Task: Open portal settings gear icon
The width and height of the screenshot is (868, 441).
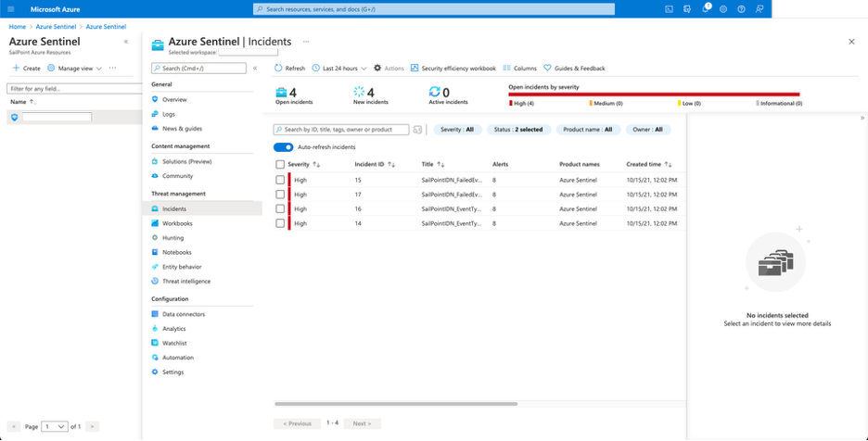Action: click(723, 9)
